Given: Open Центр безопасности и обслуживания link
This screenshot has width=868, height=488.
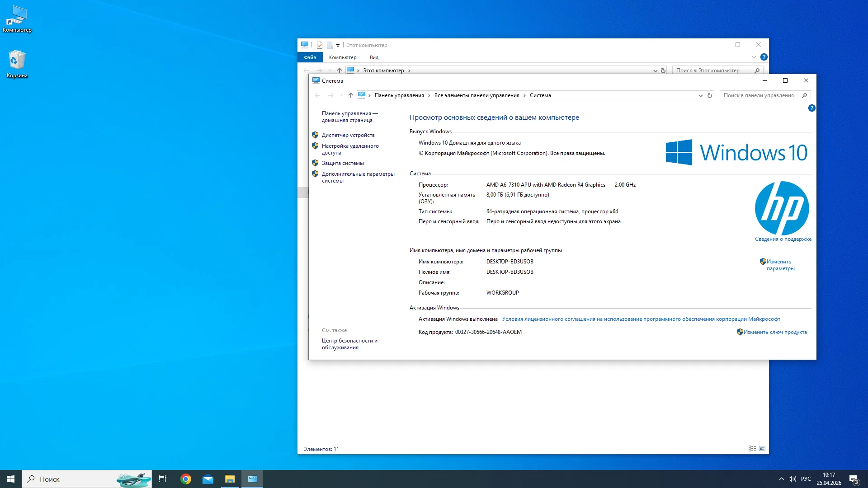Looking at the screenshot, I should click(349, 344).
